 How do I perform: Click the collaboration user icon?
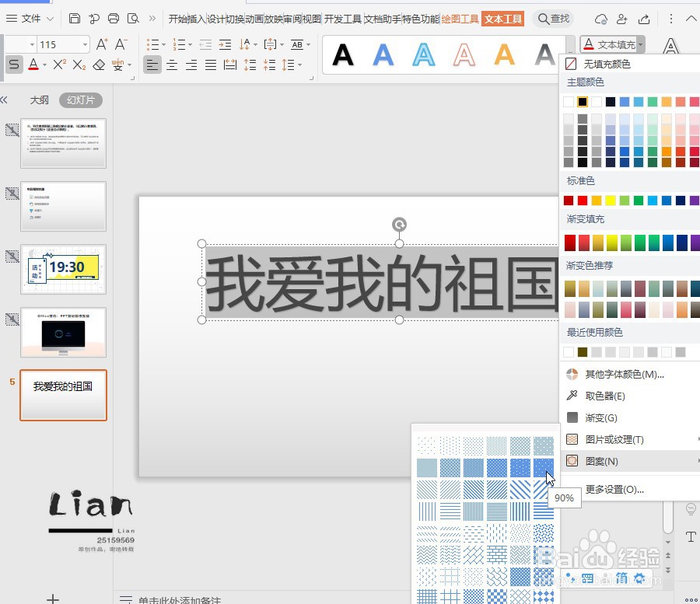(x=622, y=19)
